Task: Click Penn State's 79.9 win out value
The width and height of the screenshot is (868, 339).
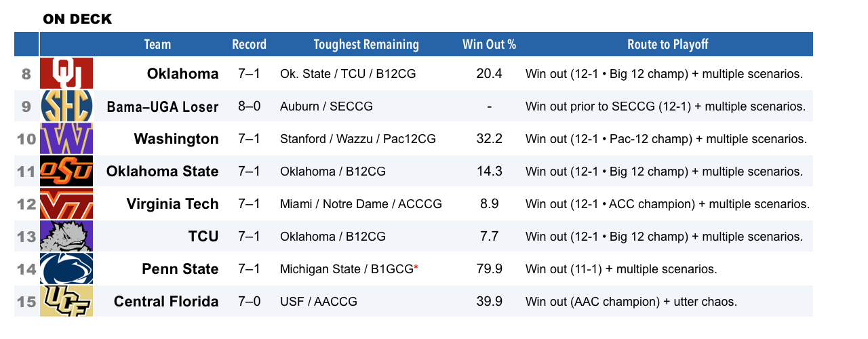Action: (489, 269)
